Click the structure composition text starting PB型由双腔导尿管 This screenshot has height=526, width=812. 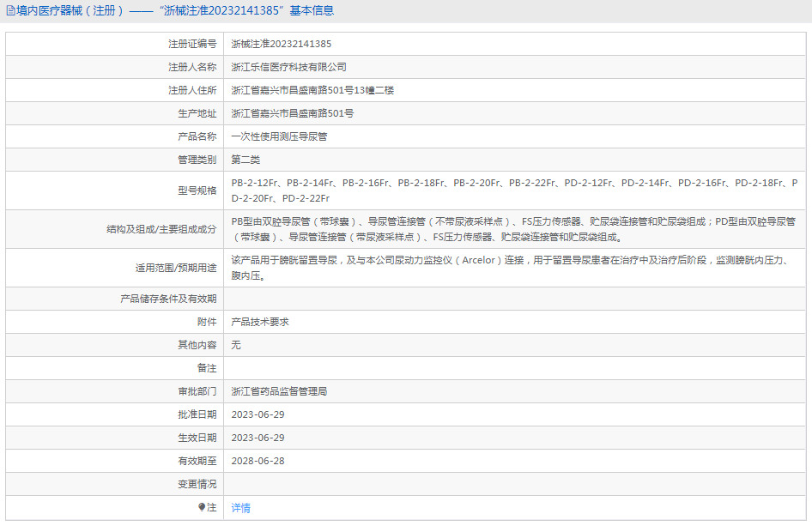(513, 229)
